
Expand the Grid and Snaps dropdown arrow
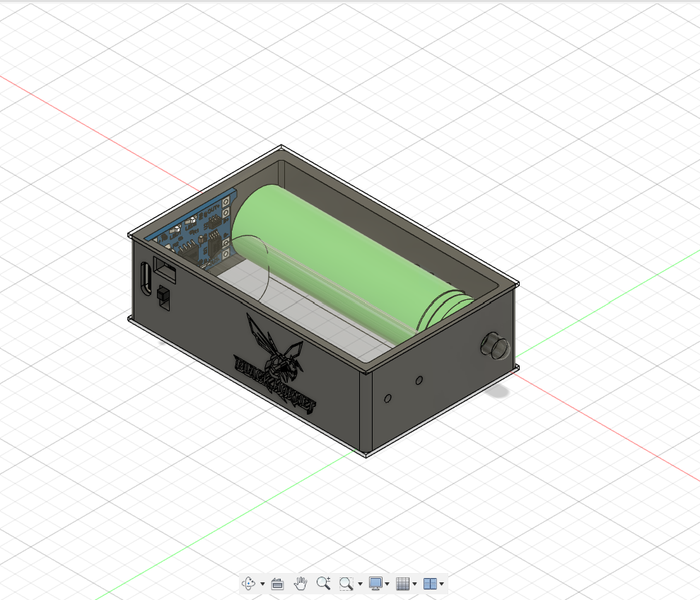pyautogui.click(x=415, y=584)
